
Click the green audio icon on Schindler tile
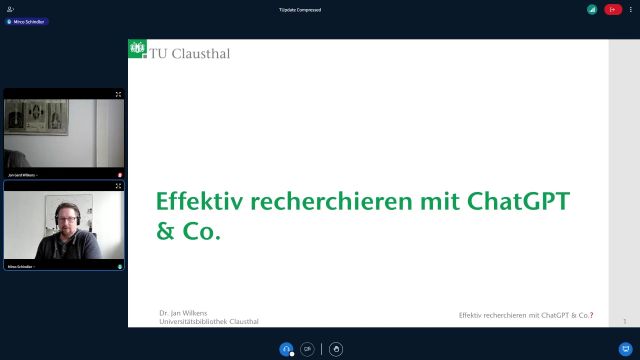[120, 267]
